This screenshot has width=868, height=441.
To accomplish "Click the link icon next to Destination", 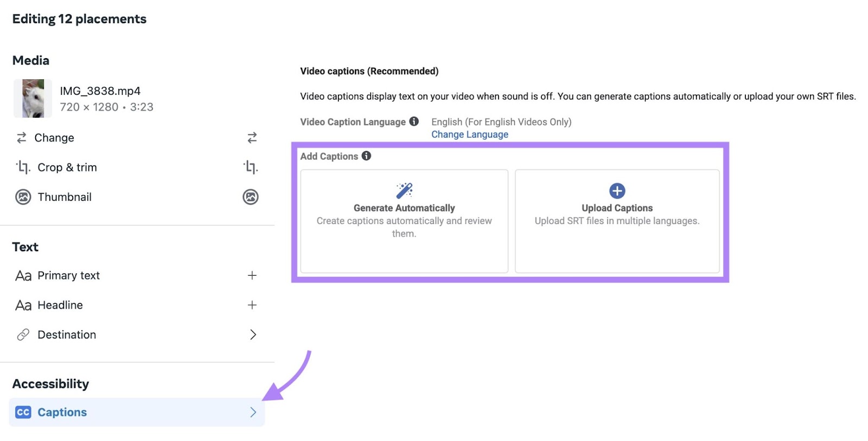I will click(x=23, y=335).
